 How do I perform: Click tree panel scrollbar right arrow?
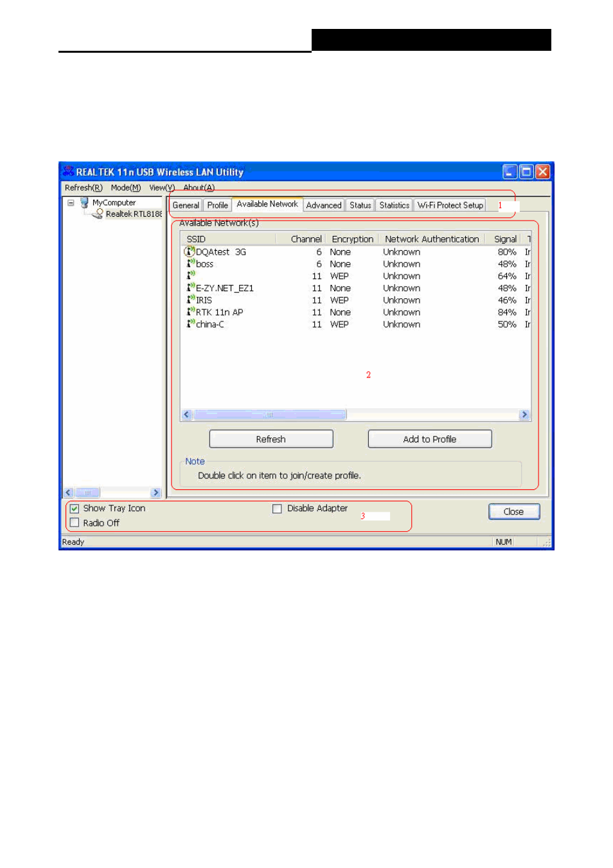click(155, 493)
